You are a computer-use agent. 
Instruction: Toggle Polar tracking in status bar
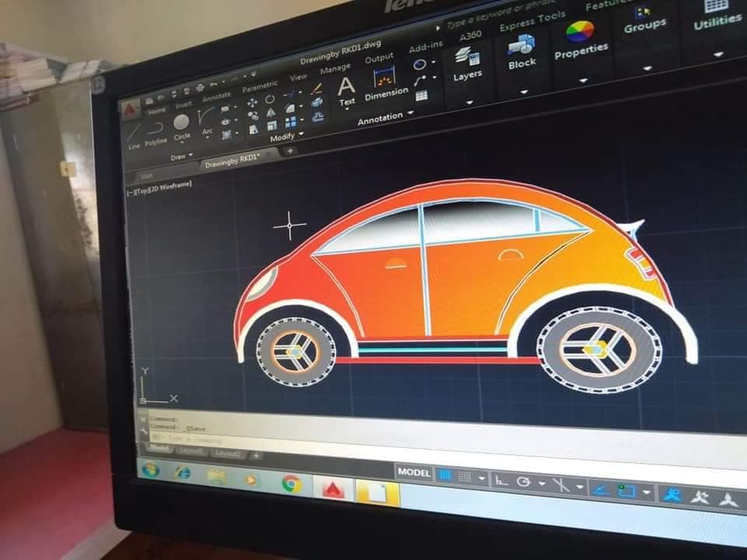pyautogui.click(x=524, y=483)
